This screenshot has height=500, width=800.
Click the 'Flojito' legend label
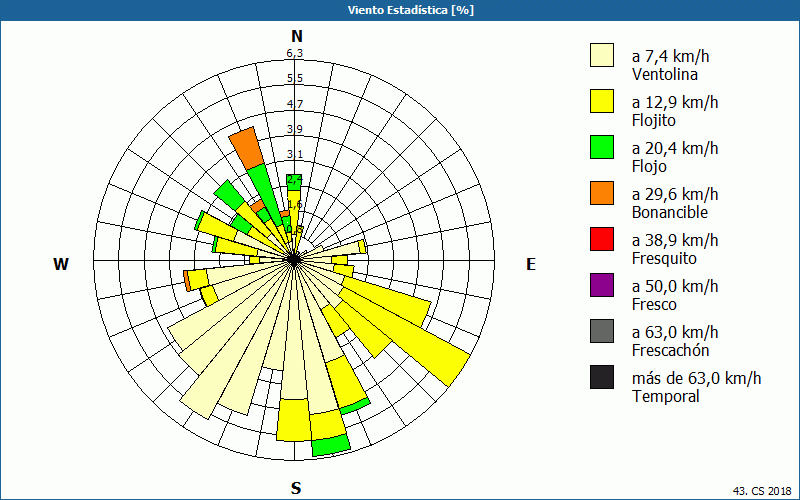pyautogui.click(x=654, y=120)
